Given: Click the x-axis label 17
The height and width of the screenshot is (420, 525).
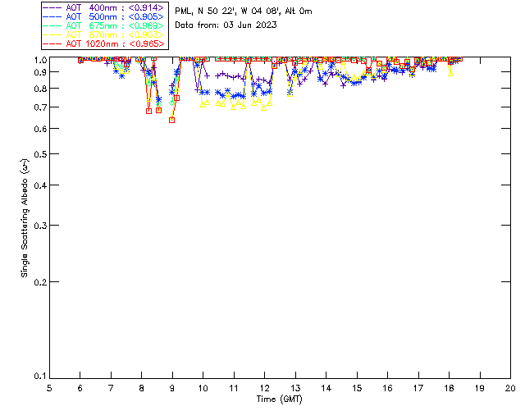Looking at the screenshot, I should pyautogui.click(x=418, y=388).
